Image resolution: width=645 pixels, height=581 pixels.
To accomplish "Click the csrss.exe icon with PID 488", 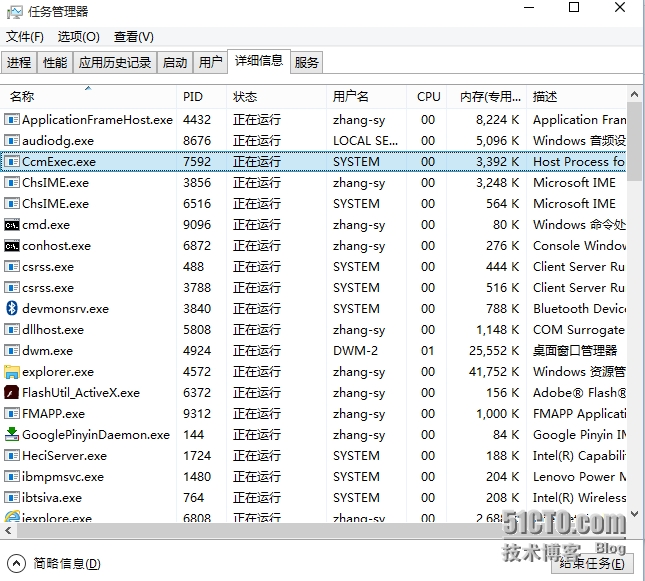I will [x=12, y=267].
